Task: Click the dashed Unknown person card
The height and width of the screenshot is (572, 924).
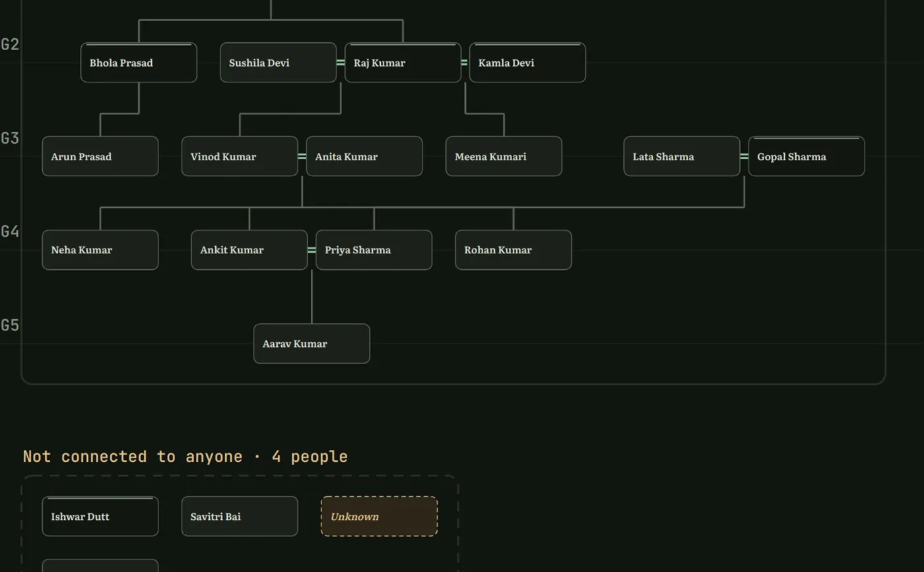Action: 379,517
